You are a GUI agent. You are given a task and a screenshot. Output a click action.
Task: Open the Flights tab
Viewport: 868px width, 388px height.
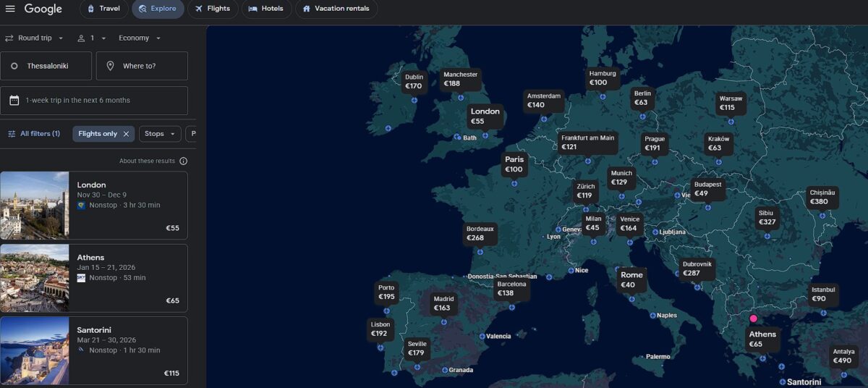(213, 9)
